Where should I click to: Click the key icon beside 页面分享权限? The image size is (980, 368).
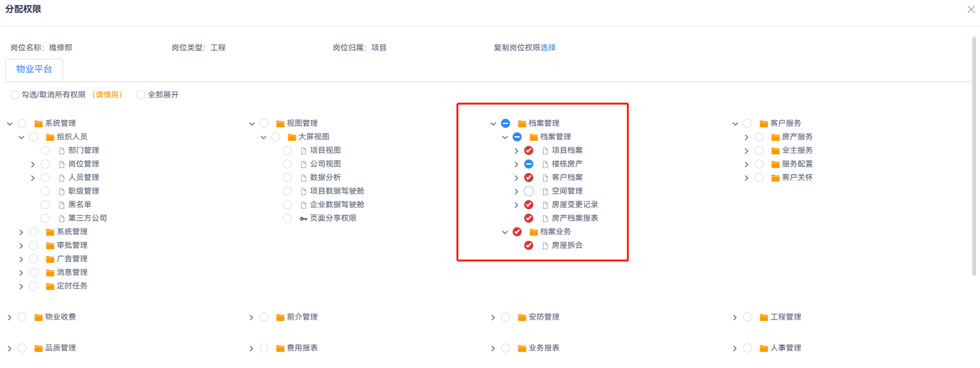point(303,218)
